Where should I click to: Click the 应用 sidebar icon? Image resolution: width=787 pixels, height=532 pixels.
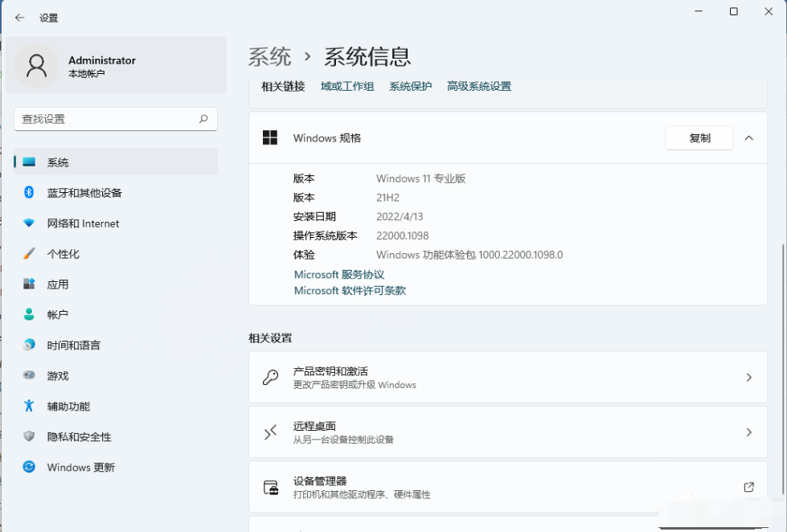(28, 284)
